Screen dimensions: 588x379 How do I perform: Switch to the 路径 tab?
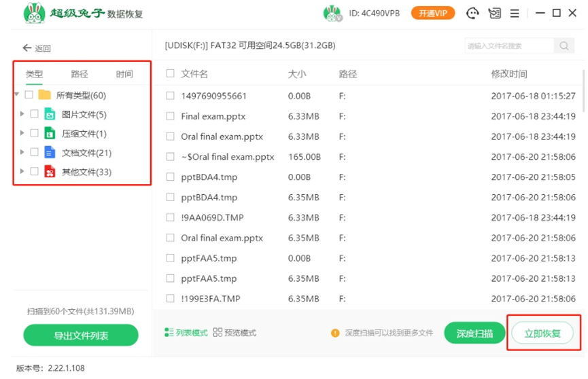click(x=80, y=74)
